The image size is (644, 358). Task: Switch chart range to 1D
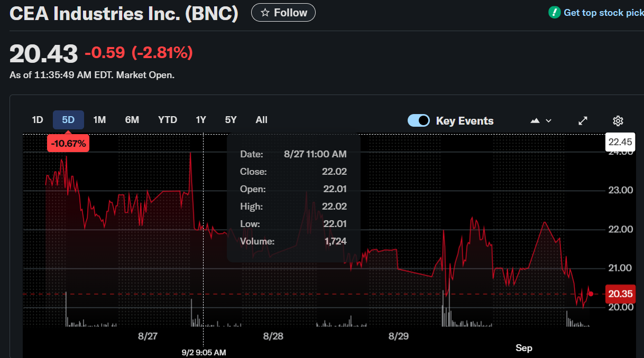pyautogui.click(x=37, y=120)
